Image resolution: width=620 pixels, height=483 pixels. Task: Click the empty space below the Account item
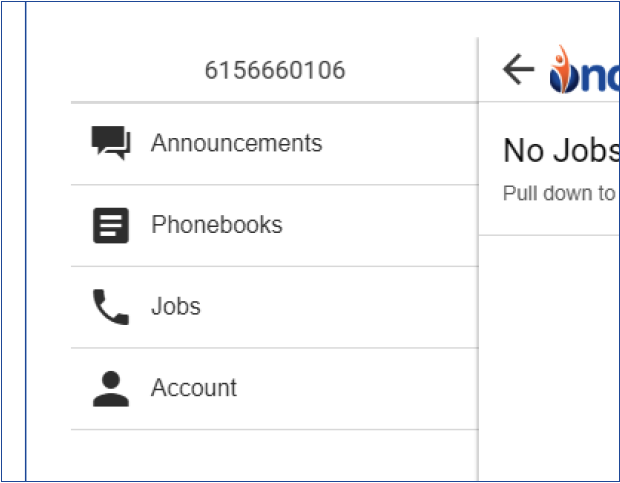click(270, 455)
